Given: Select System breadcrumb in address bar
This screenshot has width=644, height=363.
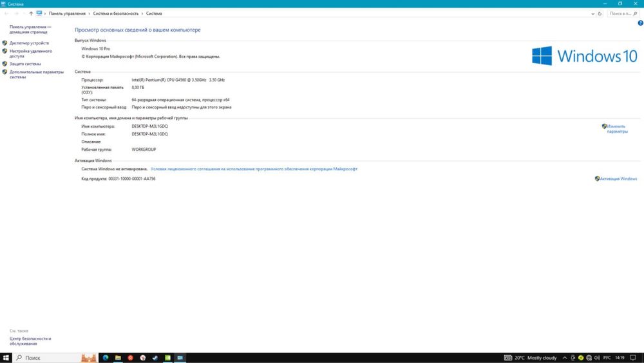Looking at the screenshot, I should point(154,14).
